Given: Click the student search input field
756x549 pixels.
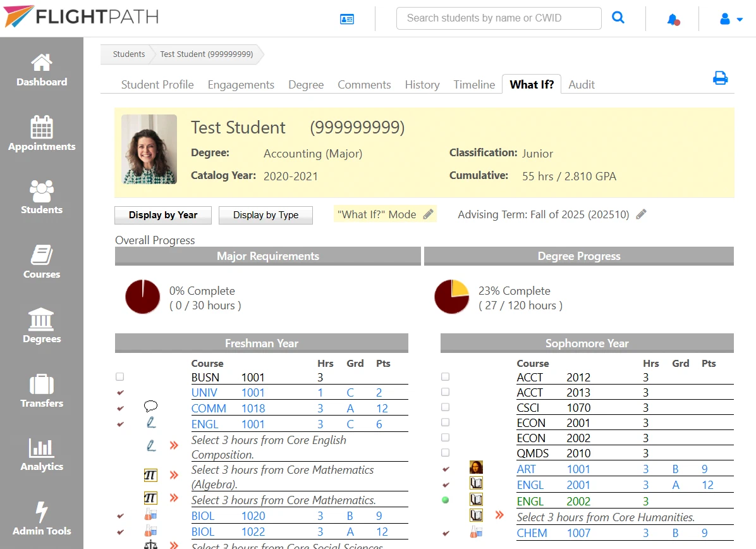Looking at the screenshot, I should click(499, 18).
